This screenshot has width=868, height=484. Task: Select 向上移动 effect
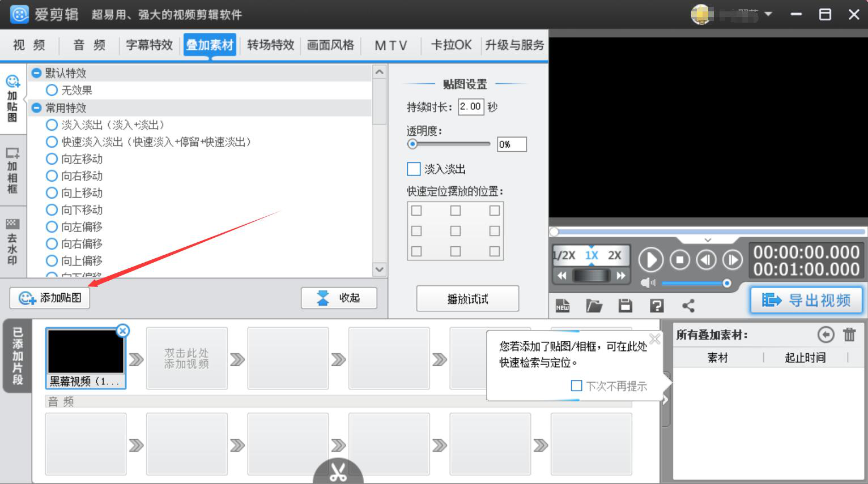pyautogui.click(x=52, y=192)
